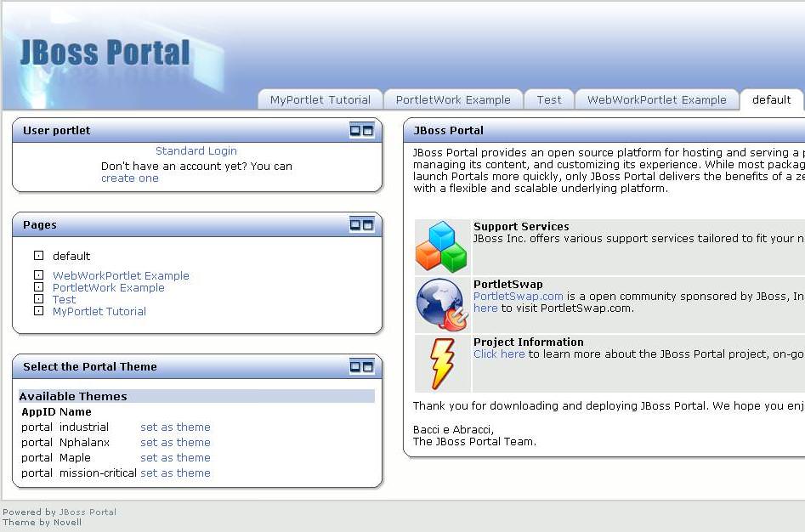
Task: Set Maple as the portal theme
Action: coord(176,457)
